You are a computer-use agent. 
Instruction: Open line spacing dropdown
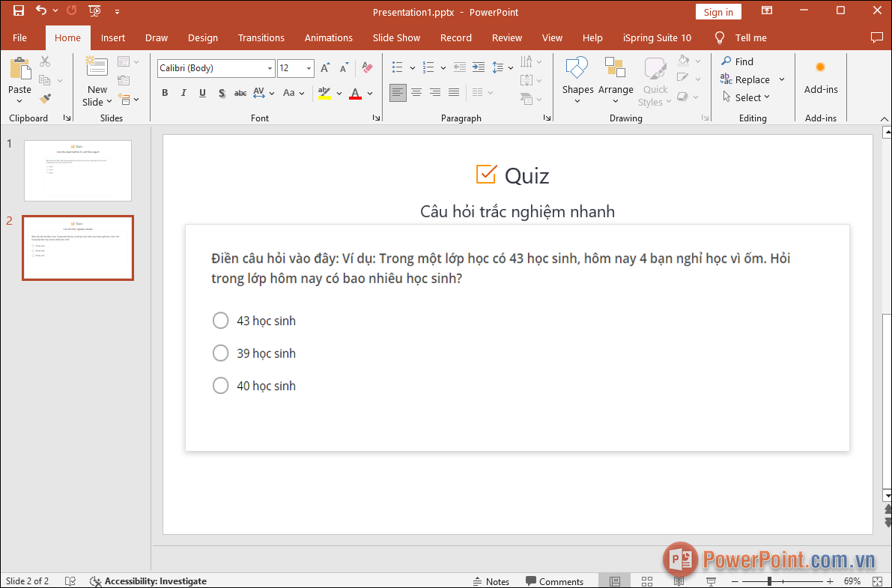pyautogui.click(x=503, y=67)
